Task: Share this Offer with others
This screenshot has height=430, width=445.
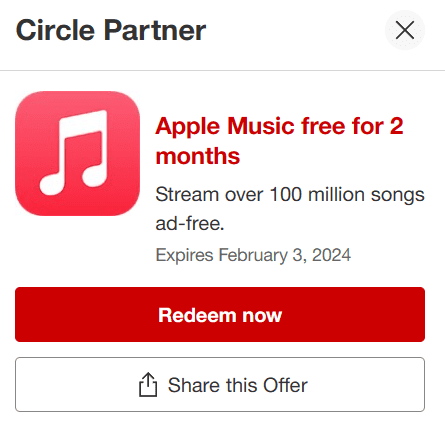Action: point(220,384)
